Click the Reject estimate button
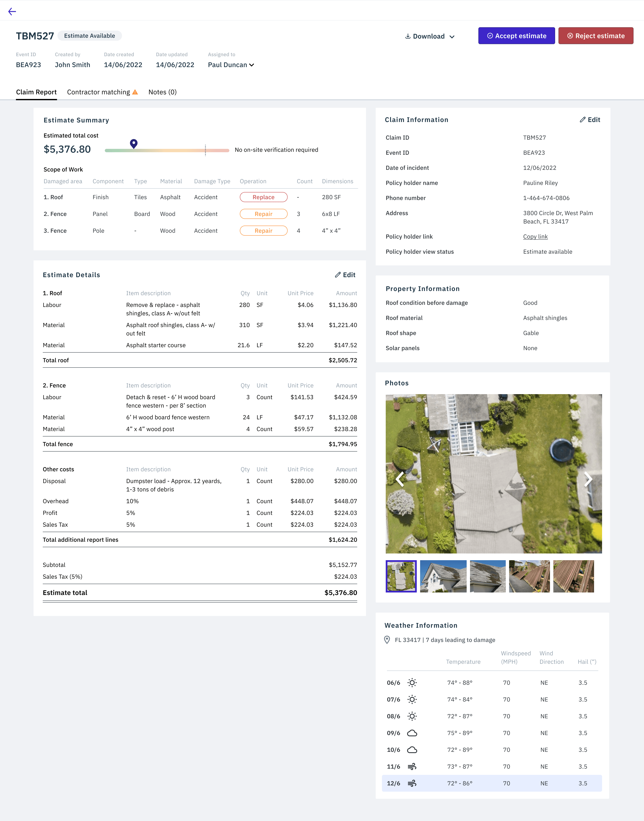 [595, 36]
